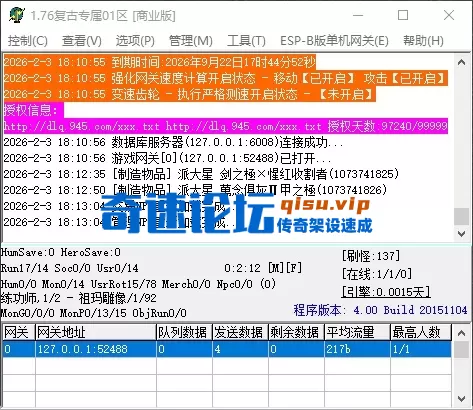Click the log panel scroll up arrow
This screenshot has width=473, height=410.
[x=462, y=62]
